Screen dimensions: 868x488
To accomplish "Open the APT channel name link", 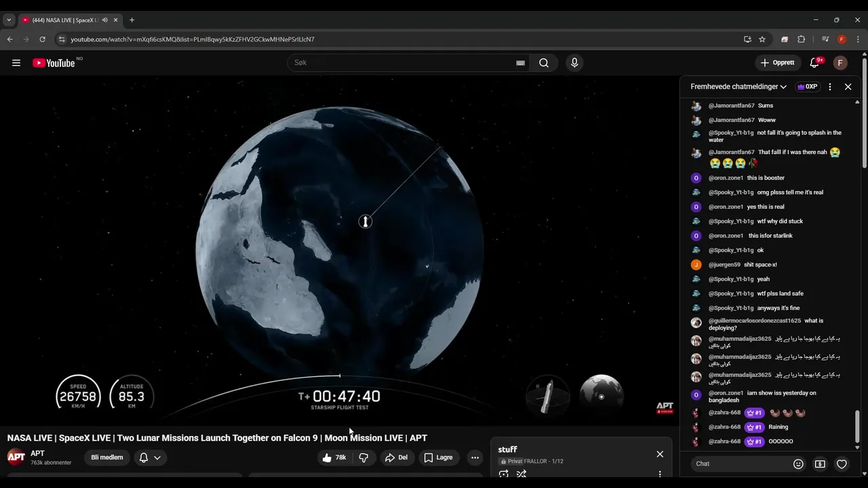I will [37, 453].
